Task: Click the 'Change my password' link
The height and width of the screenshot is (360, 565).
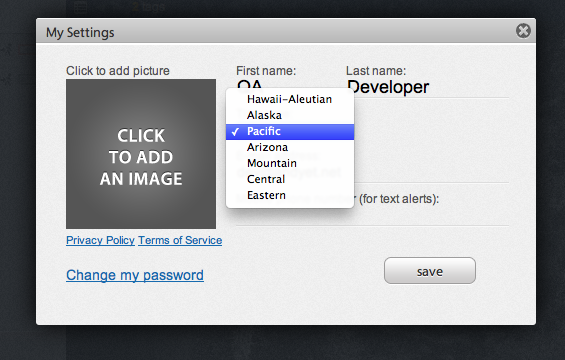Action: point(135,275)
